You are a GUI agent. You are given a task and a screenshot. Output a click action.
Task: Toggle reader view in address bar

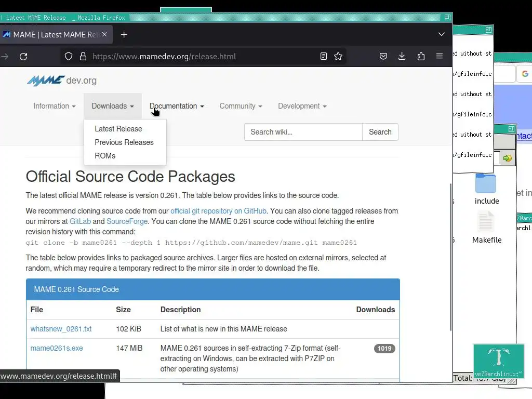pos(324,56)
